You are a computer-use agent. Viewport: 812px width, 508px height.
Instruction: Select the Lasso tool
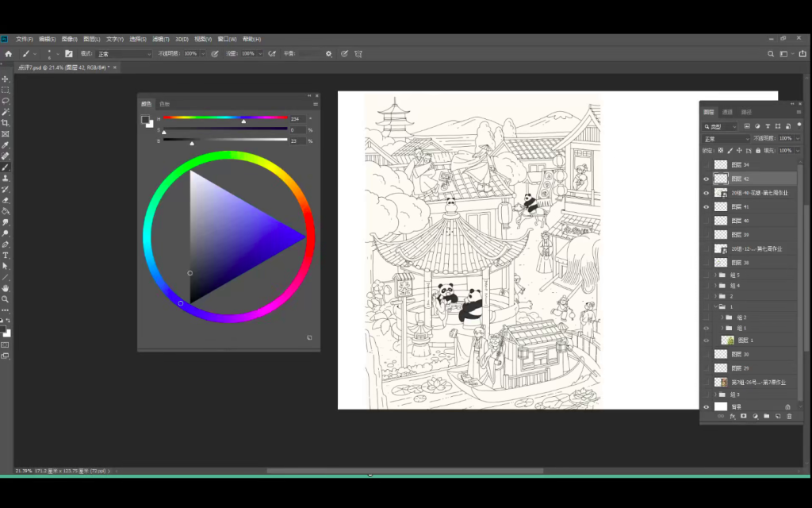pos(6,101)
